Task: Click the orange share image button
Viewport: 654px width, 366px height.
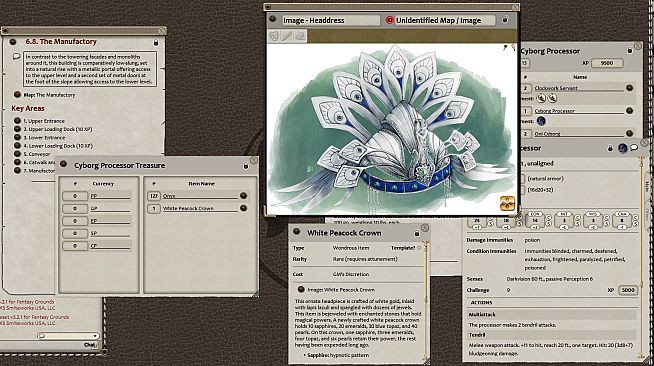Action: tap(507, 203)
